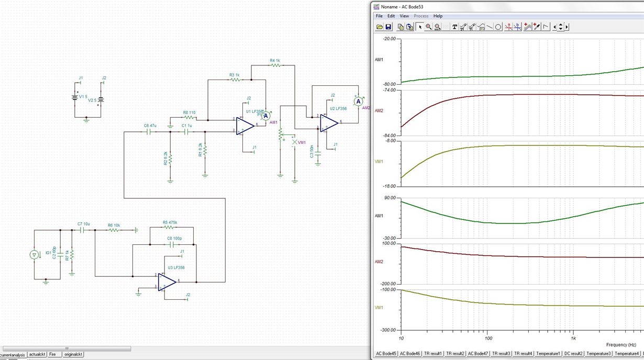Switch to the TR result3 tab
The width and height of the screenshot is (644, 360).
point(502,354)
